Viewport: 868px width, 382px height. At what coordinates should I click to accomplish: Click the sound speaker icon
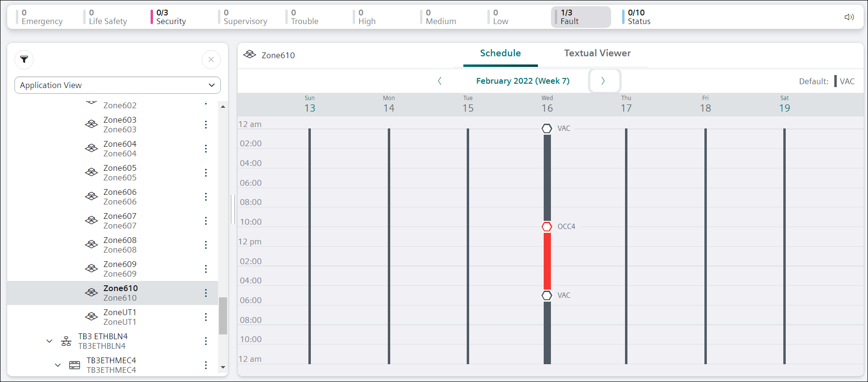click(849, 17)
